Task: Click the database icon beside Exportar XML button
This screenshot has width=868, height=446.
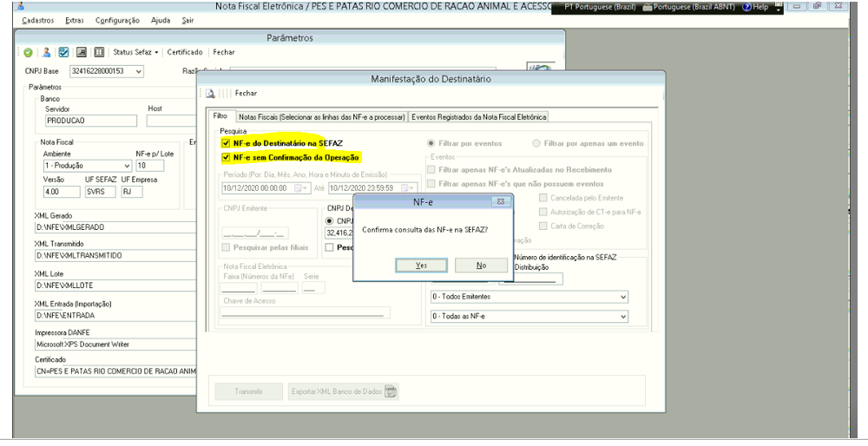Action: point(391,391)
